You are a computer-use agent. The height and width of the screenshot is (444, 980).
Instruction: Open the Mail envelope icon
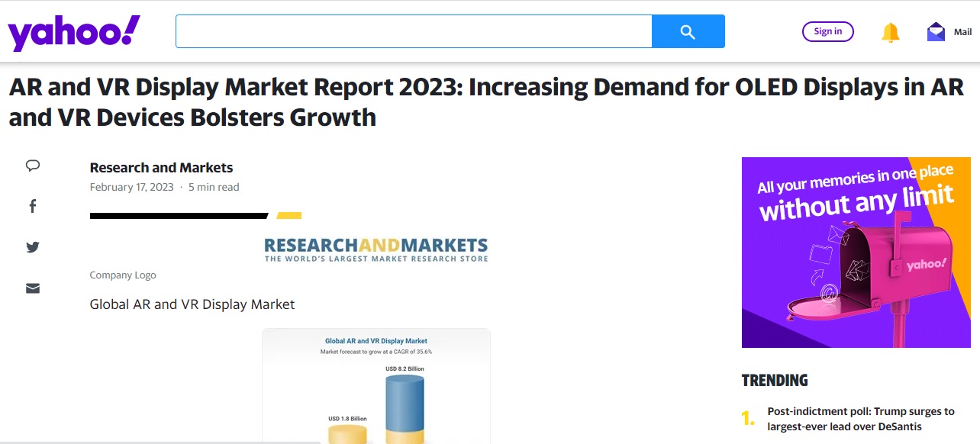(x=936, y=32)
